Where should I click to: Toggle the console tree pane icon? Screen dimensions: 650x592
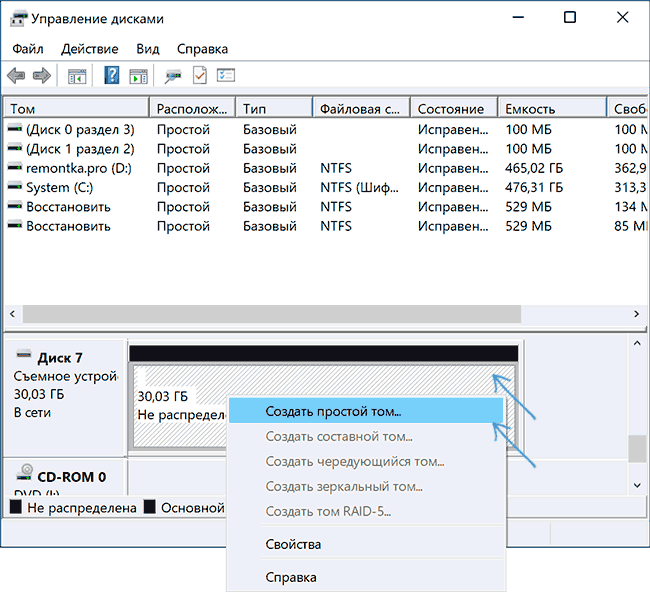click(x=77, y=76)
